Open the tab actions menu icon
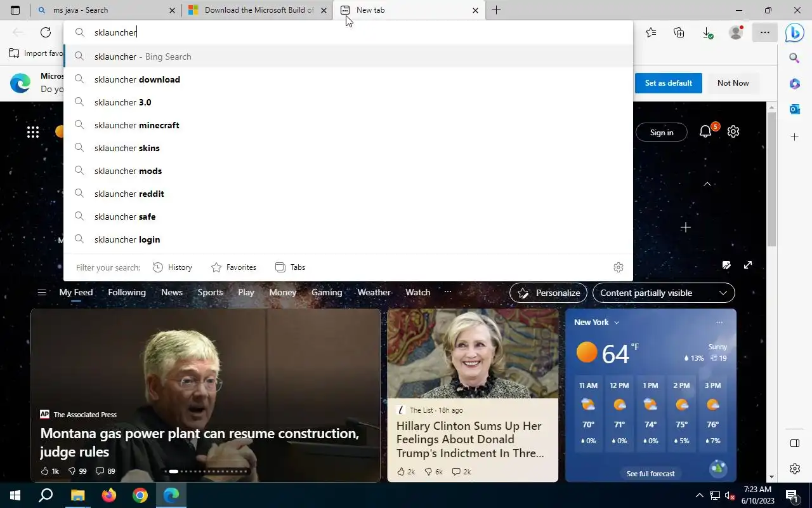 15,10
